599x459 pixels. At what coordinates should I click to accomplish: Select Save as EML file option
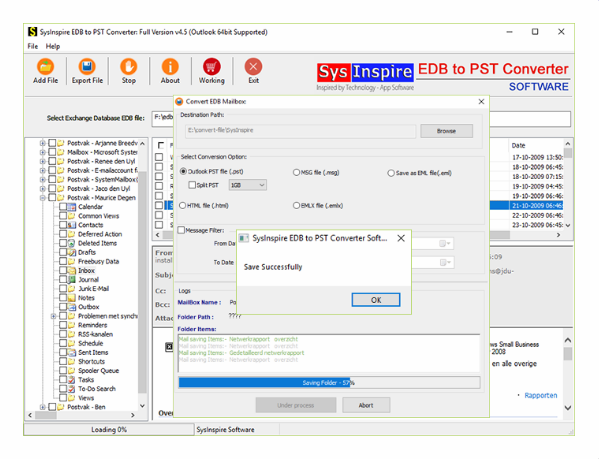(391, 173)
